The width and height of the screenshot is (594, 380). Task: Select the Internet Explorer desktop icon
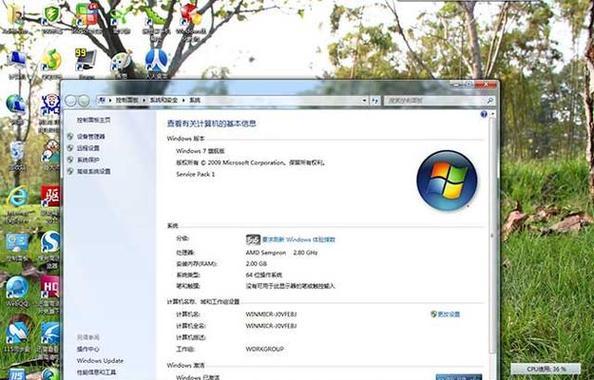tap(17, 197)
